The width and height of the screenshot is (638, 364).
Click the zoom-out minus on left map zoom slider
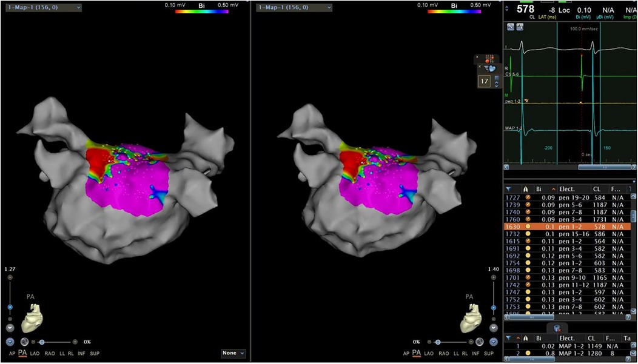pyautogui.click(x=10, y=319)
